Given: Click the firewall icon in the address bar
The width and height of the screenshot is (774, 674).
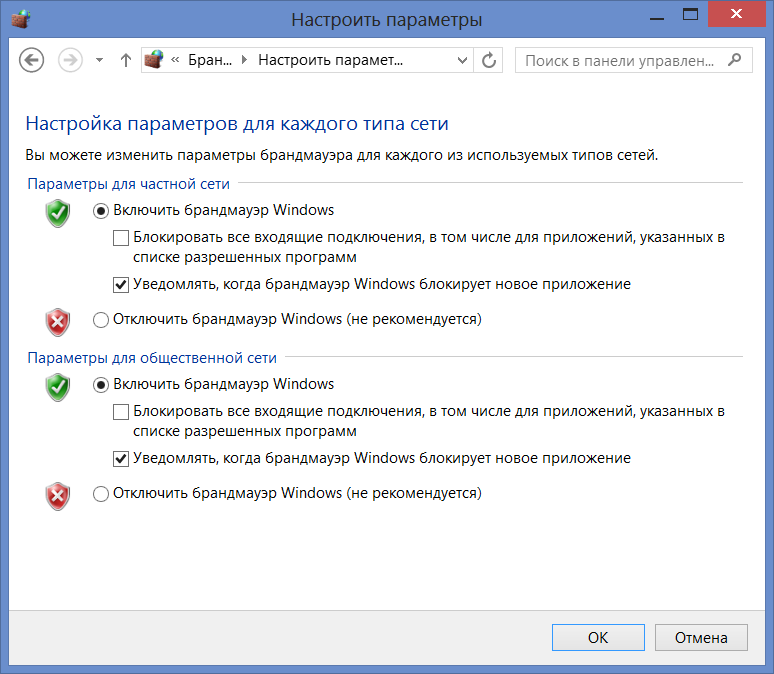Looking at the screenshot, I should click(154, 60).
